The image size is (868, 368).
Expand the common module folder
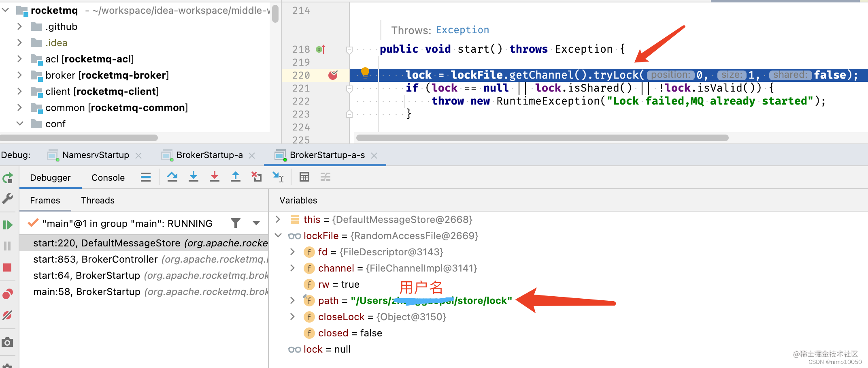[x=19, y=107]
